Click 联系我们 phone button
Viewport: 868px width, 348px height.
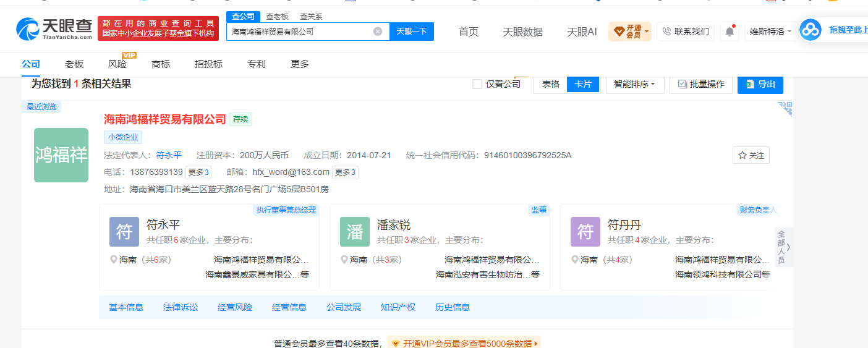[686, 32]
